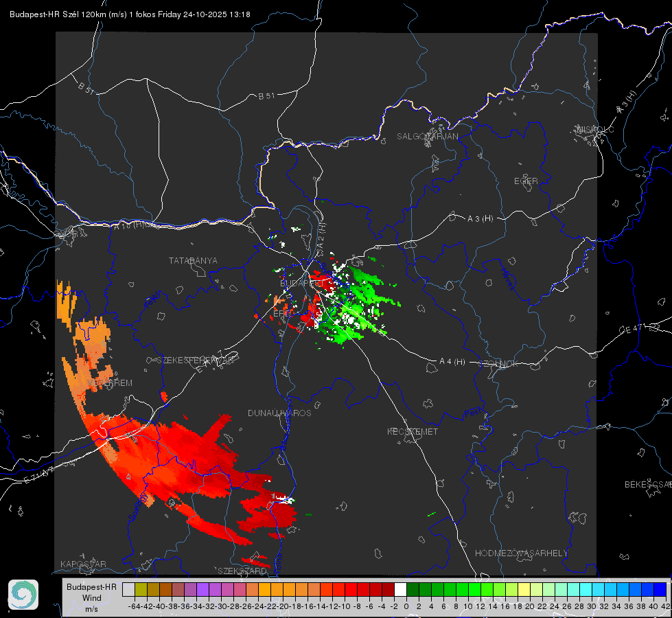This screenshot has height=618, width=672.
Task: Select the KECSKEMÉT city label
Action: [x=413, y=431]
